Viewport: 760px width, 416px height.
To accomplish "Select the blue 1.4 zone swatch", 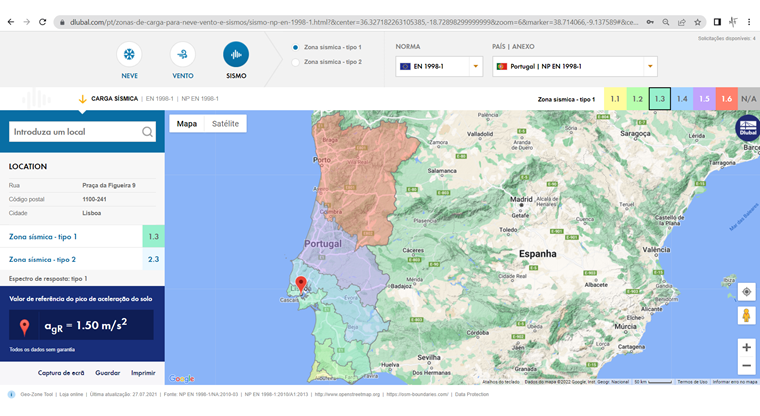I will [682, 99].
